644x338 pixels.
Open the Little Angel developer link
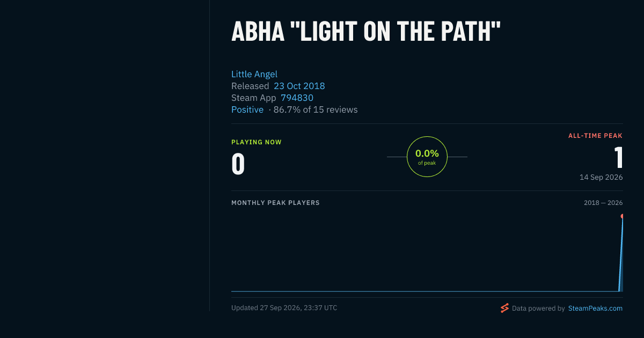[254, 74]
